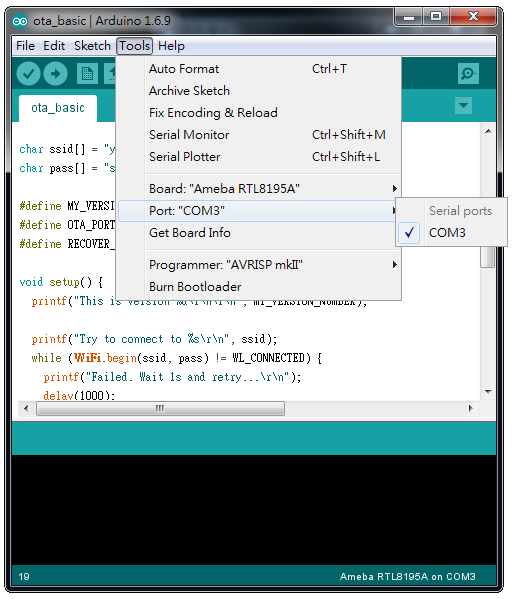Screen dimensions: 513x599
Task: Click the WiFi.begin code line
Action: click(176, 358)
